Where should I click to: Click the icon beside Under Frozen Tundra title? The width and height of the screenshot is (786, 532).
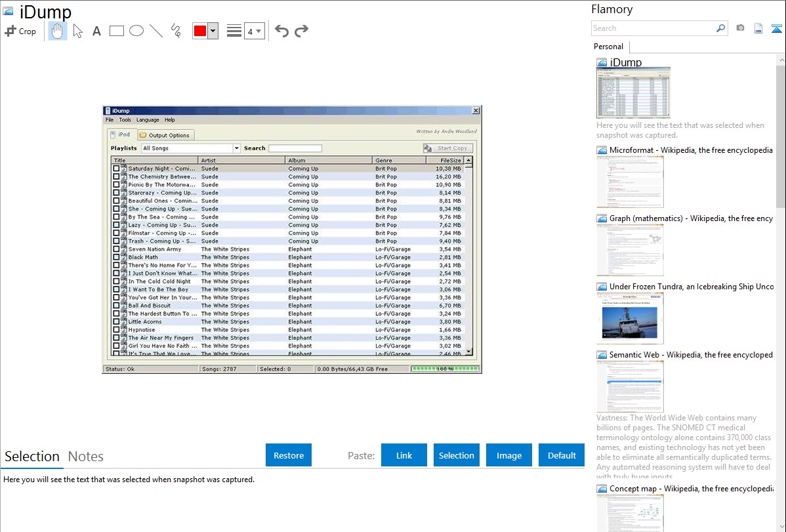(x=602, y=287)
